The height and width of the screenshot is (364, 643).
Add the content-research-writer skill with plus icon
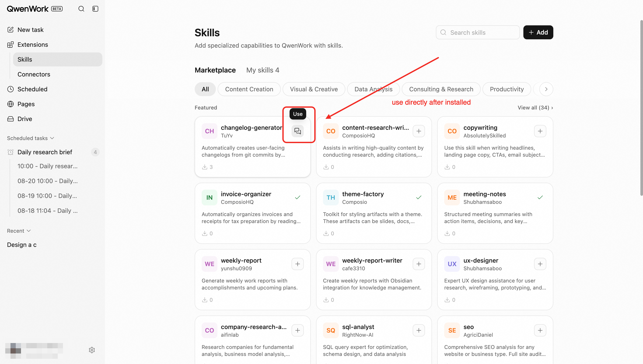click(419, 131)
